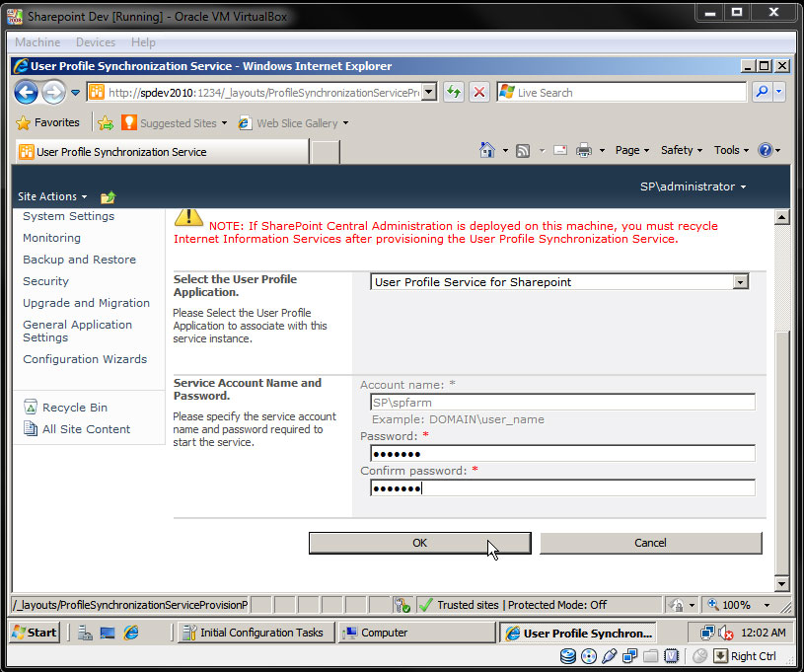Open General Application Settings link
804x672 pixels.
(x=77, y=331)
